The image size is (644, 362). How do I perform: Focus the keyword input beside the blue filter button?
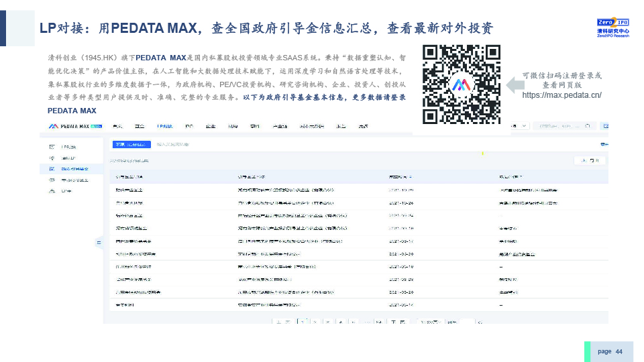pos(173,145)
